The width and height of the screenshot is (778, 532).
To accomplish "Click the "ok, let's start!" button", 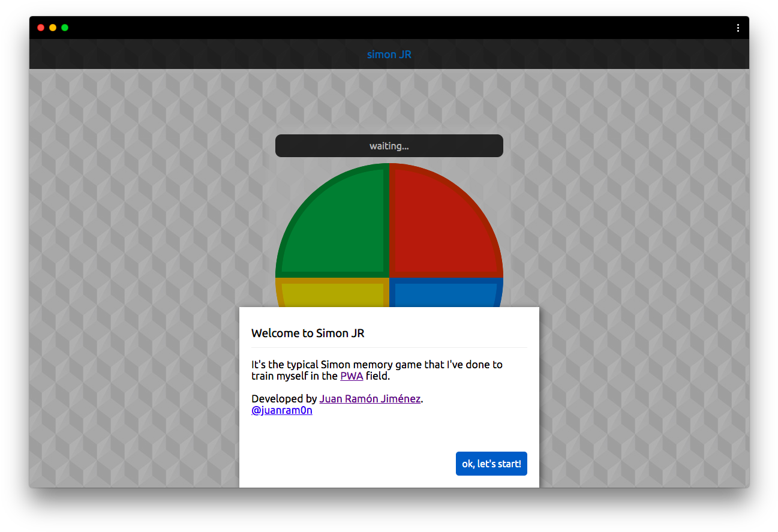I will 491,464.
